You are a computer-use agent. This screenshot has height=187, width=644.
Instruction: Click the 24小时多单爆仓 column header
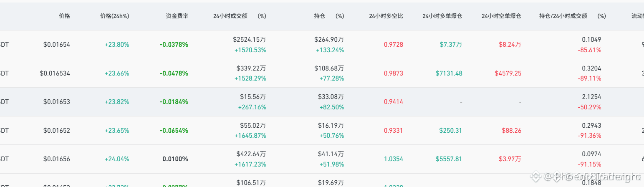(x=442, y=16)
